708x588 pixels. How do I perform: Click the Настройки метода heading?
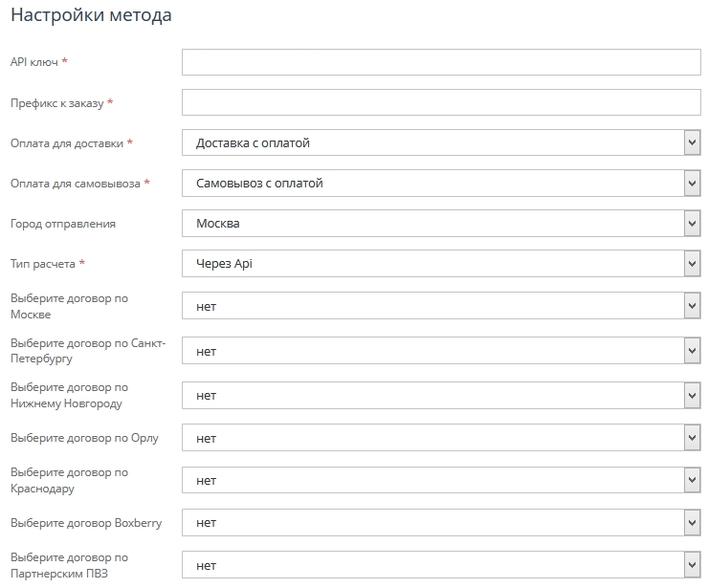tap(92, 16)
